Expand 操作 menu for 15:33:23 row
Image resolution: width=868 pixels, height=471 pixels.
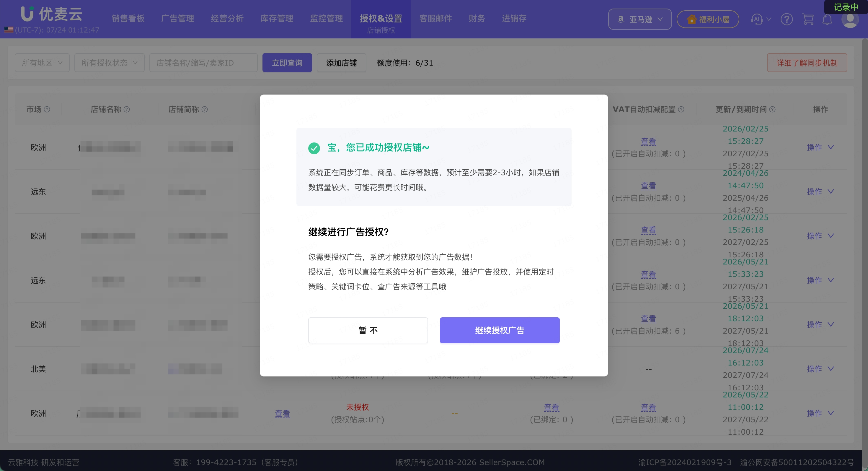pos(820,280)
